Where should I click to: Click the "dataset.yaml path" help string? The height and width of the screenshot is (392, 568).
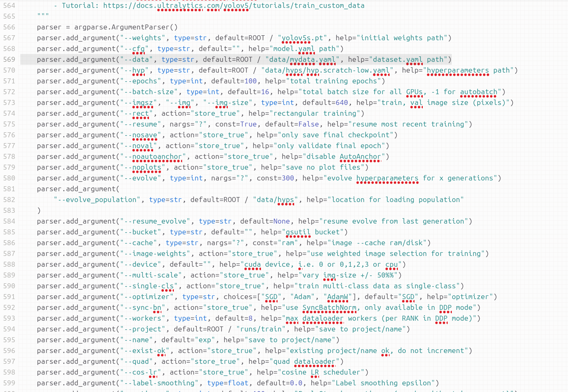coord(408,59)
